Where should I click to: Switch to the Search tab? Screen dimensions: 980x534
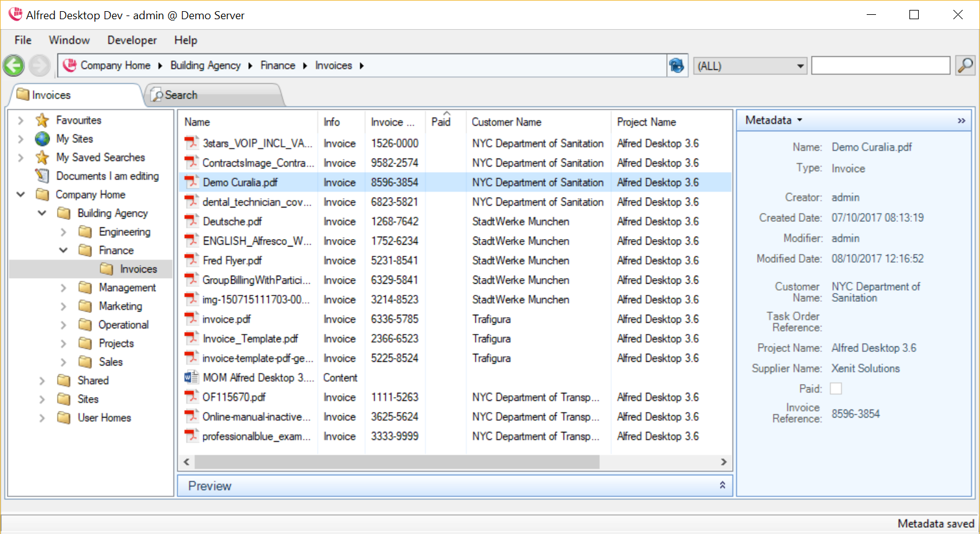click(x=180, y=95)
